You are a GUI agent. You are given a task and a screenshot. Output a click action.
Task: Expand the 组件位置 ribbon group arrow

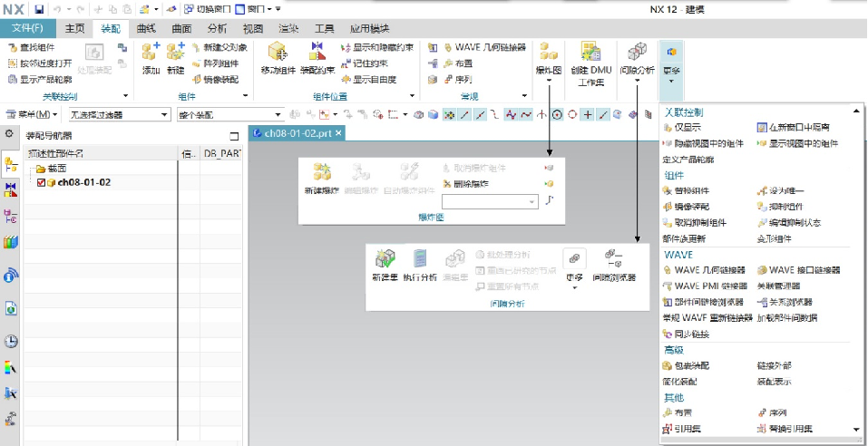pos(412,96)
